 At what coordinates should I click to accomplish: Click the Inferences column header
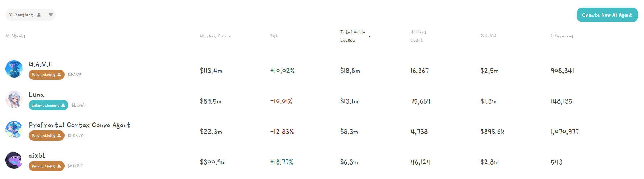(562, 36)
